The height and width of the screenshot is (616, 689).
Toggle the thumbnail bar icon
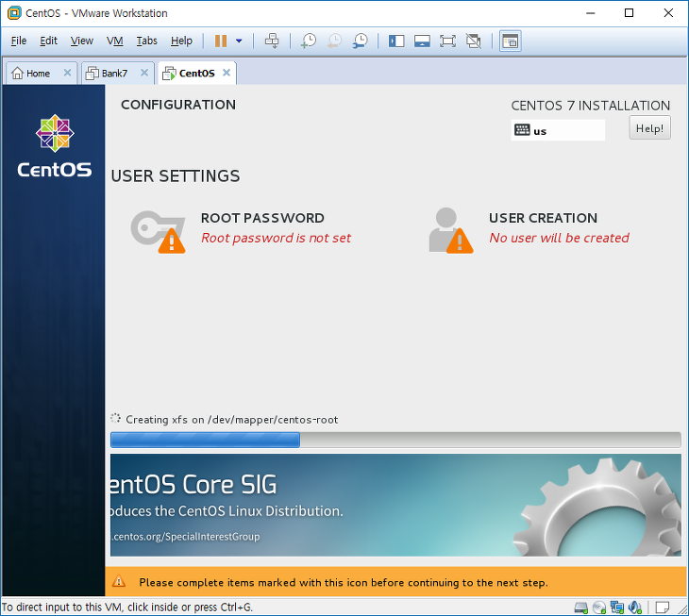(x=422, y=41)
